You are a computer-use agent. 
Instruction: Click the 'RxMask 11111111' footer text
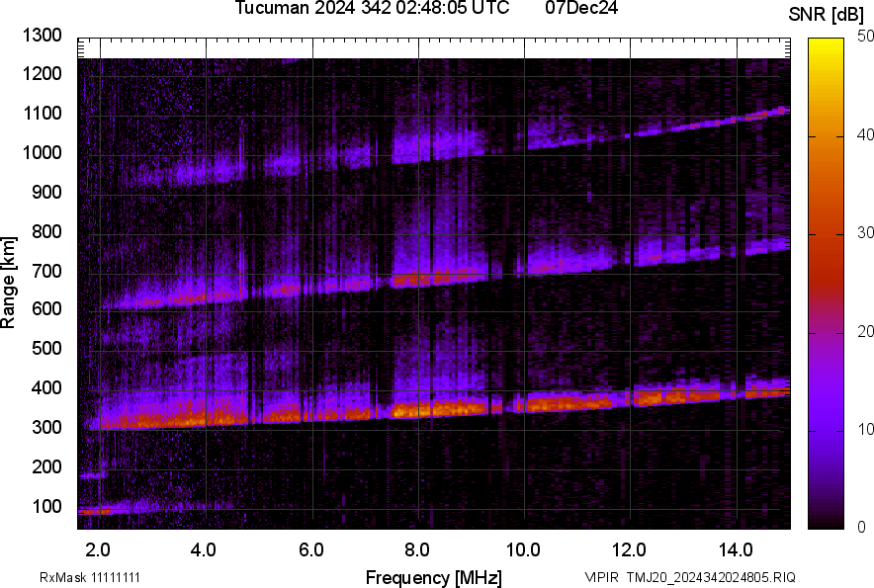point(90,577)
